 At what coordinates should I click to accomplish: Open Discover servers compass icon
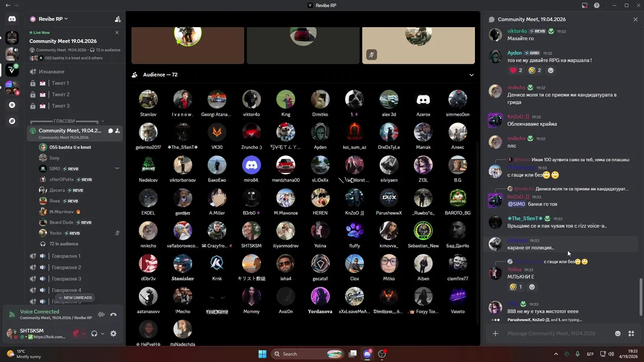(12, 121)
